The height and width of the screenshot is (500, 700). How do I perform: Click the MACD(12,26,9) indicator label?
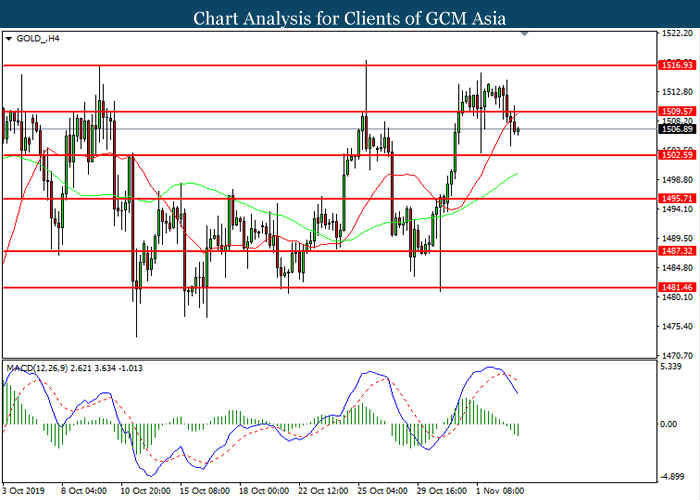pyautogui.click(x=40, y=369)
